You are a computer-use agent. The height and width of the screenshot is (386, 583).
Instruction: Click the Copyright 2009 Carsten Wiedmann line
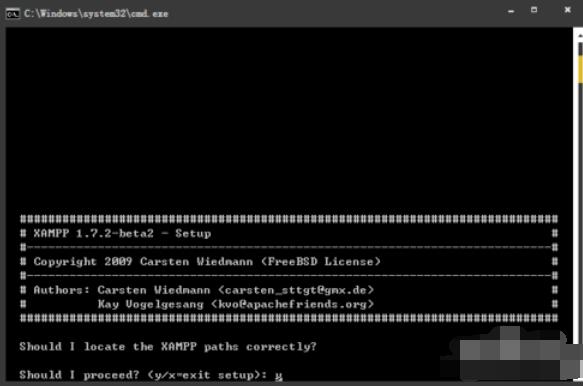[207, 262]
